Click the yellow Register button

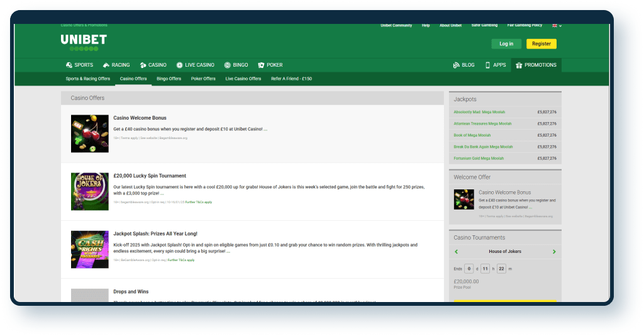541,43
